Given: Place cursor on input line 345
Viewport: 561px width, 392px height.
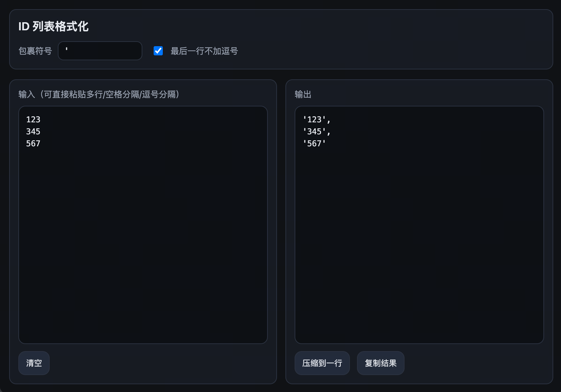Looking at the screenshot, I should click(x=33, y=131).
